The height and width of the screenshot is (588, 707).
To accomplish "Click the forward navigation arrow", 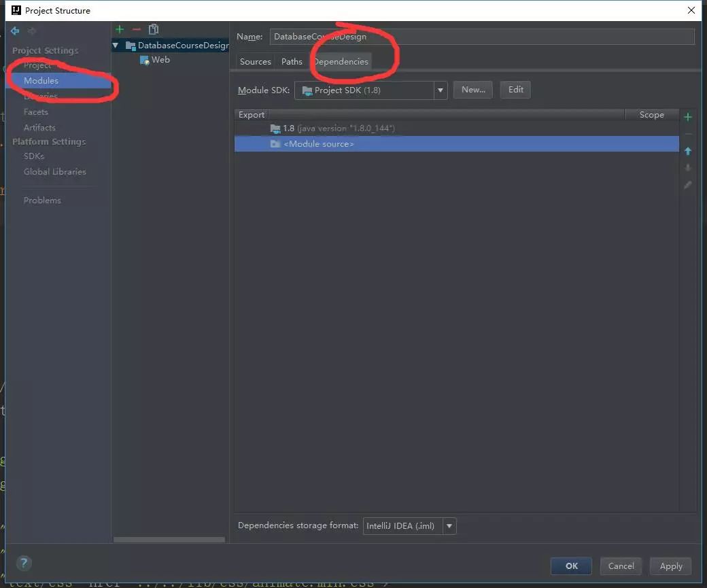I will [x=31, y=31].
